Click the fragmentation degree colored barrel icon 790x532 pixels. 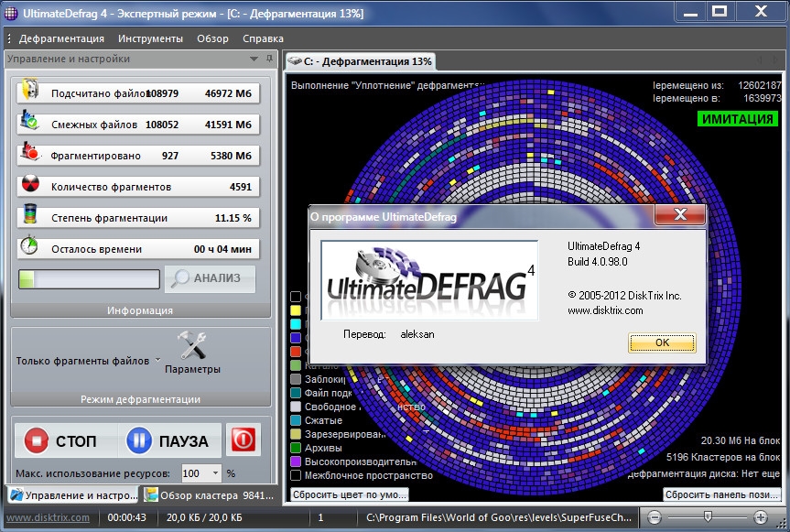tap(30, 214)
